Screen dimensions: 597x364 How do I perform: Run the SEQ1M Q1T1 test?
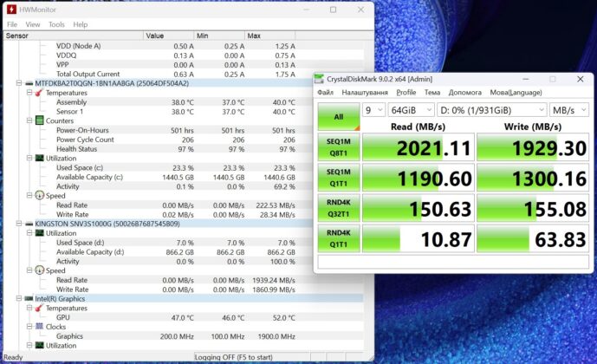[339, 178]
